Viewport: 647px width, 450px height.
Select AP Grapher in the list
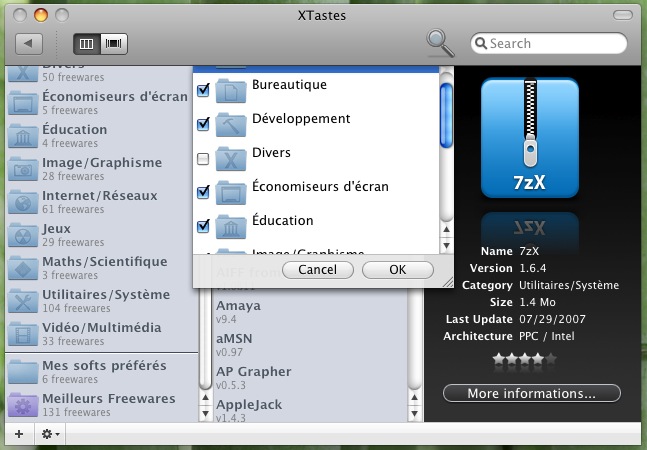tap(254, 372)
